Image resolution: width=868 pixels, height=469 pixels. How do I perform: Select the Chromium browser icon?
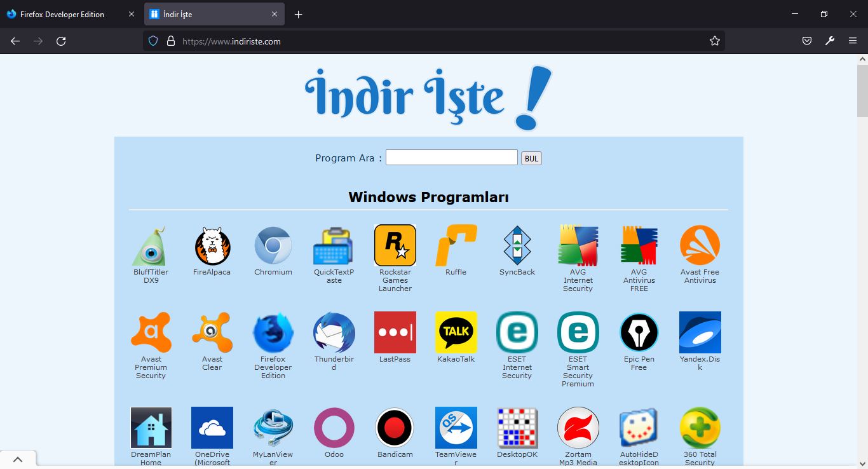point(273,246)
